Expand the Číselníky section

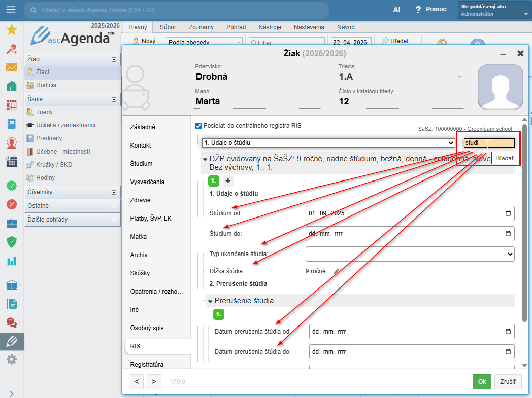coord(114,193)
